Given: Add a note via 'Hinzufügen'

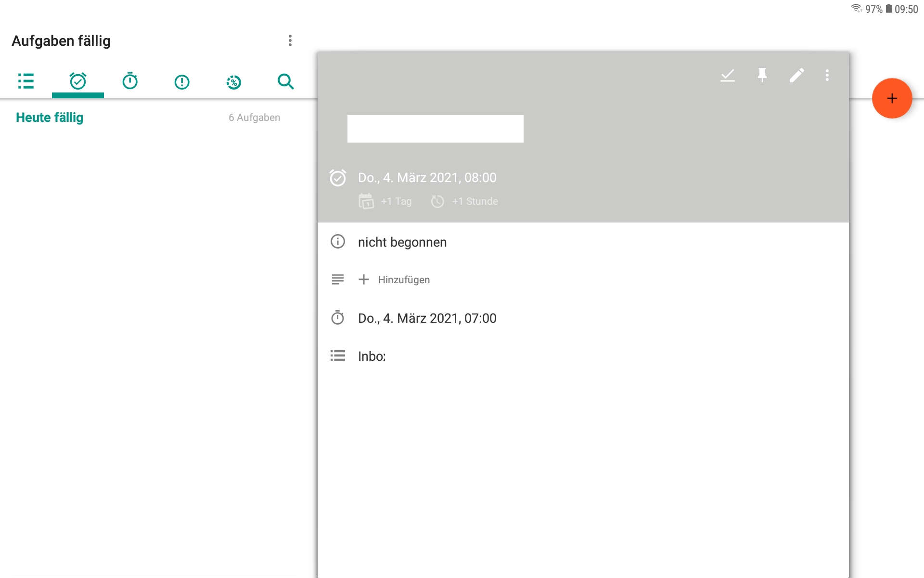Looking at the screenshot, I should pos(395,279).
